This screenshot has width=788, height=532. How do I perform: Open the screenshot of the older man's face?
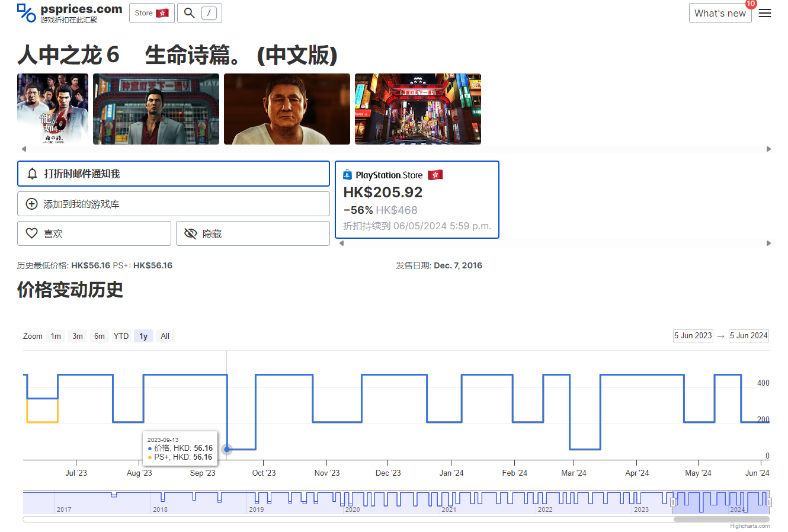click(x=287, y=109)
